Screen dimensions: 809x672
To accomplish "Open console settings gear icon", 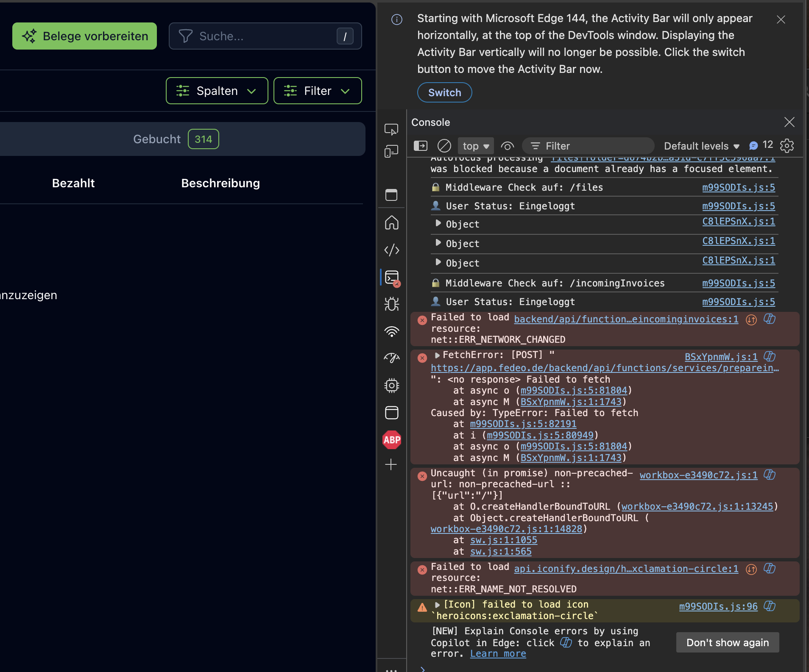I will [x=787, y=146].
